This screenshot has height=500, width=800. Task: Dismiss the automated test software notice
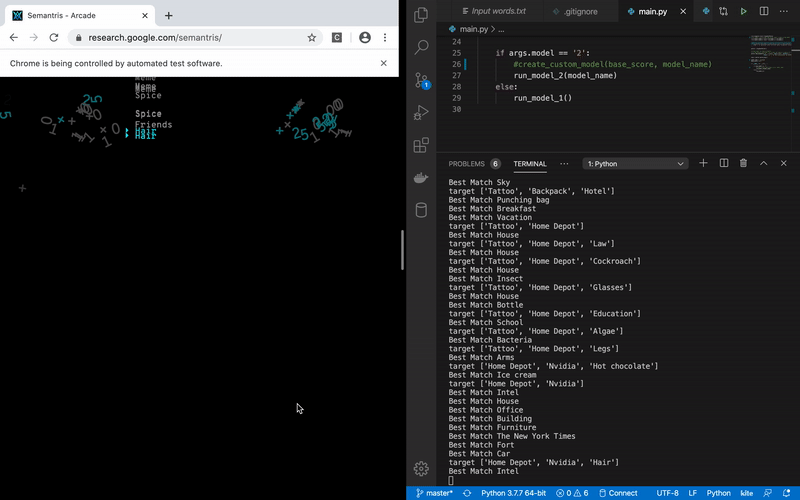(384, 63)
